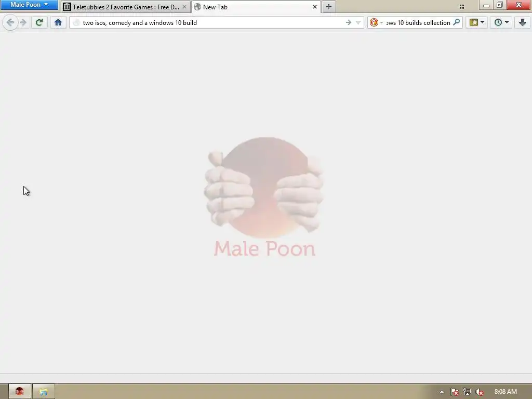532x399 pixels.
Task: Show hidden tray icons arrow
Action: [442, 392]
